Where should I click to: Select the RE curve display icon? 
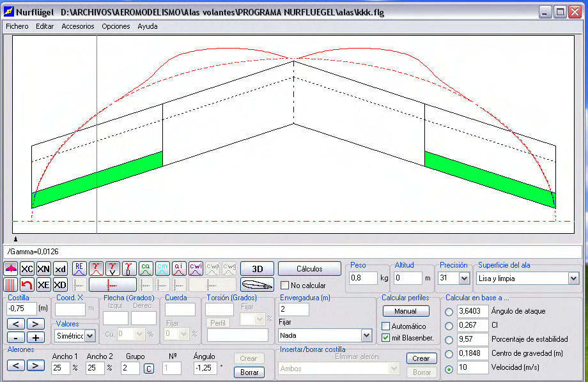[x=79, y=268]
